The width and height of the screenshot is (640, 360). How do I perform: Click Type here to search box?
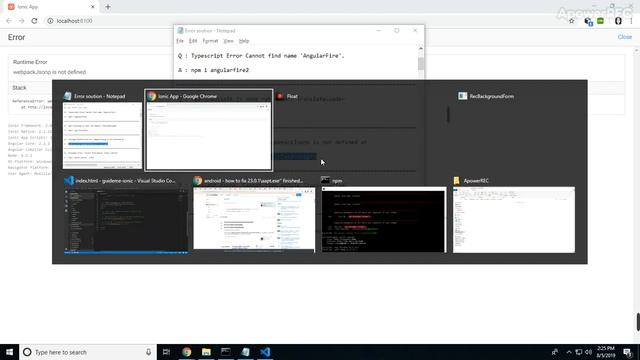coord(88,352)
